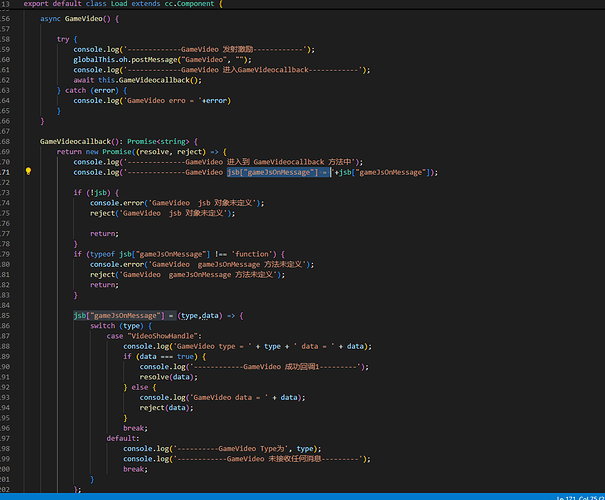Place cursor on 'async GameVideo() {' line
The width and height of the screenshot is (605, 500).
tap(79, 19)
